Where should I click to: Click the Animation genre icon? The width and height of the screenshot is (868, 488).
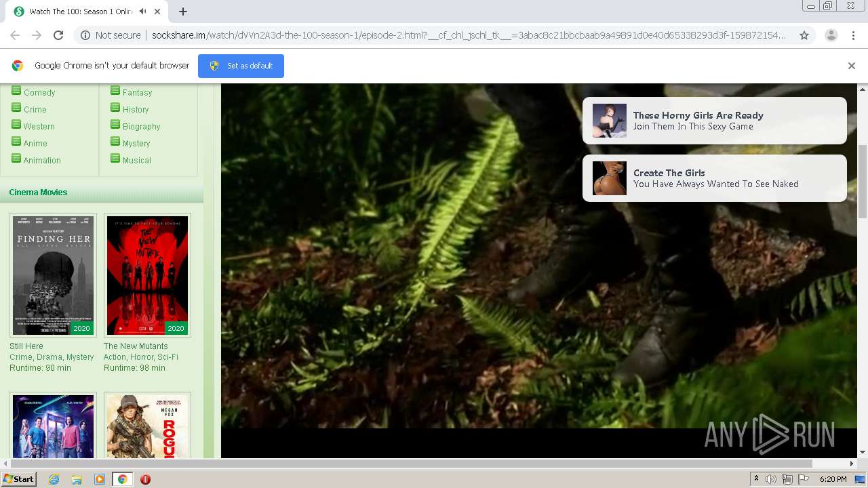click(16, 158)
